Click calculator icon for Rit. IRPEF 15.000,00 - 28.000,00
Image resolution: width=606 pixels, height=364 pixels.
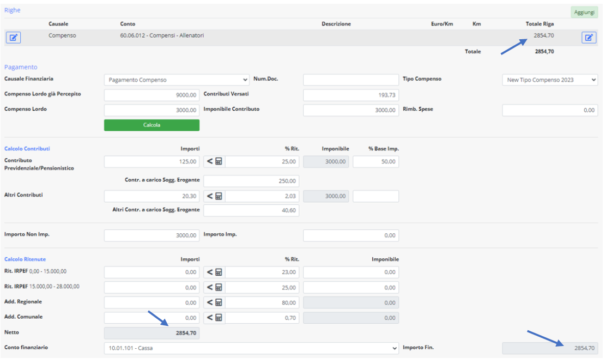point(214,287)
